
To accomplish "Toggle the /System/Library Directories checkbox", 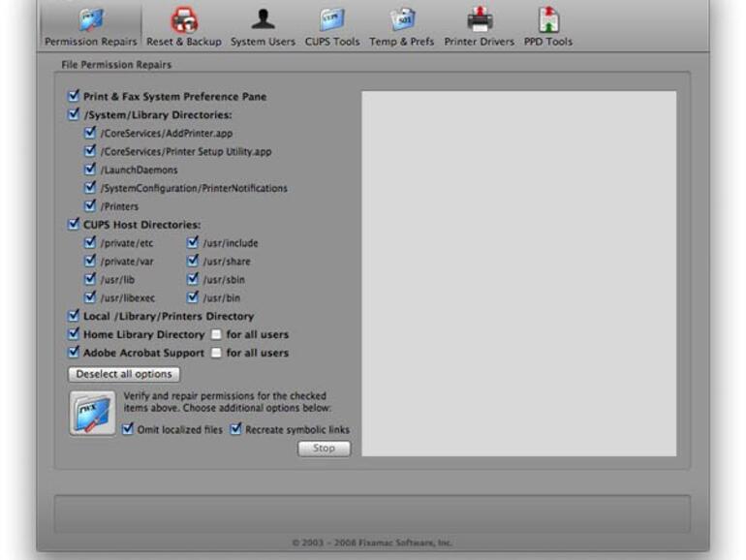I will (x=75, y=115).
